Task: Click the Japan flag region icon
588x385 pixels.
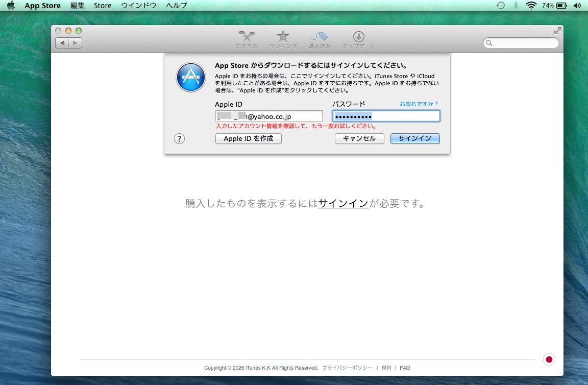Action: click(x=549, y=359)
